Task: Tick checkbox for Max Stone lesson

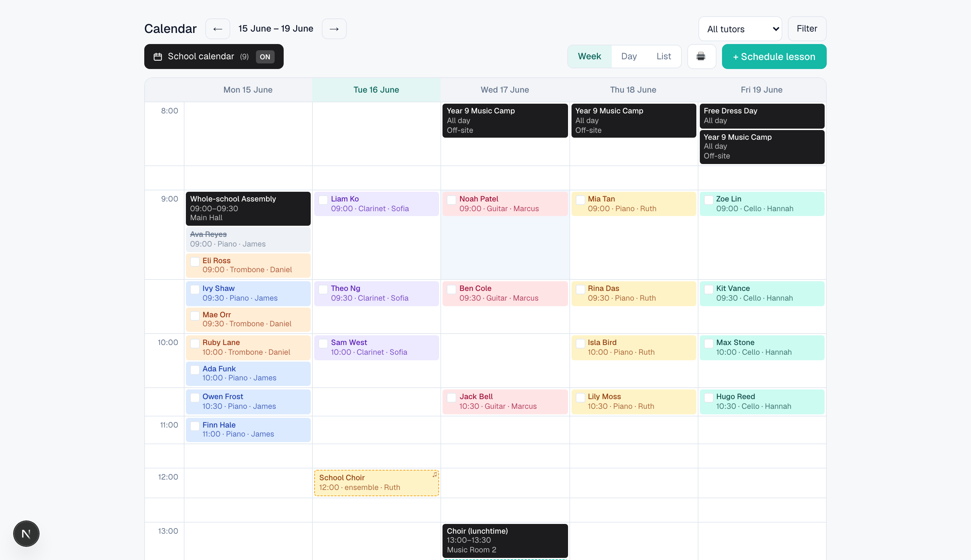Action: pyautogui.click(x=708, y=344)
